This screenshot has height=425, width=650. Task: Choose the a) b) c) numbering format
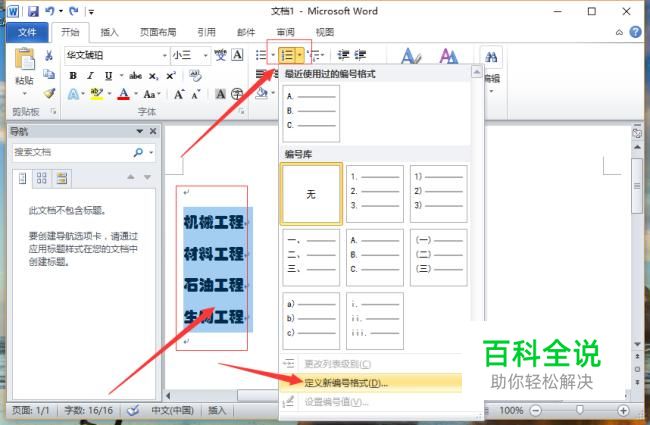point(311,321)
